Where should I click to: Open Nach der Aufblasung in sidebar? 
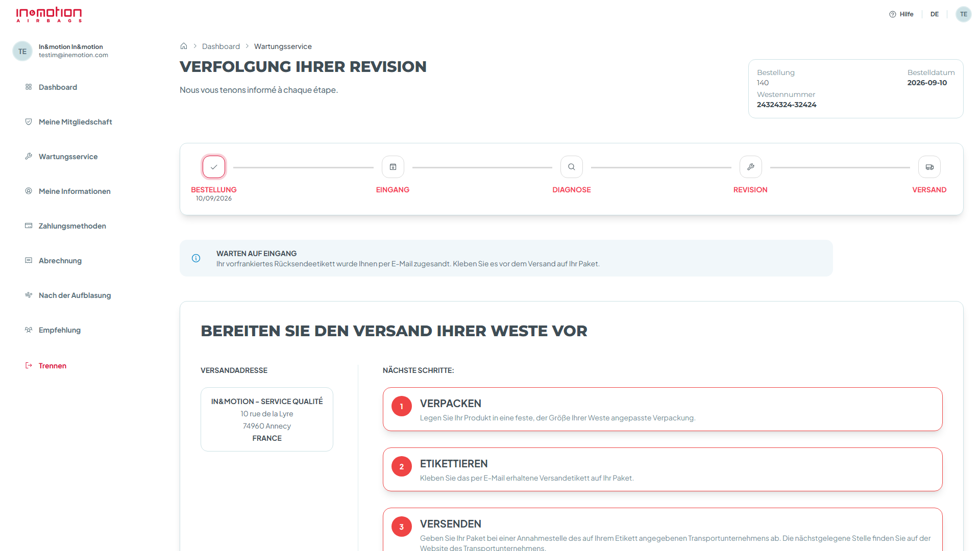coord(75,295)
